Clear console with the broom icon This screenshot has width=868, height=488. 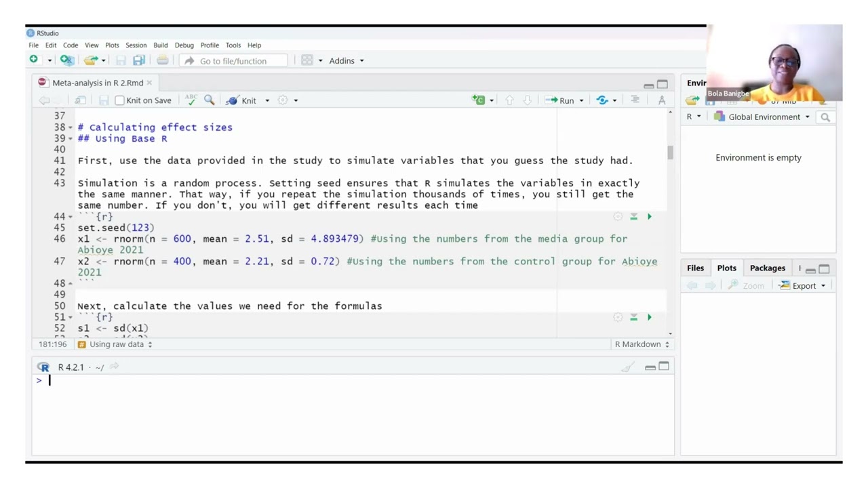tap(628, 367)
